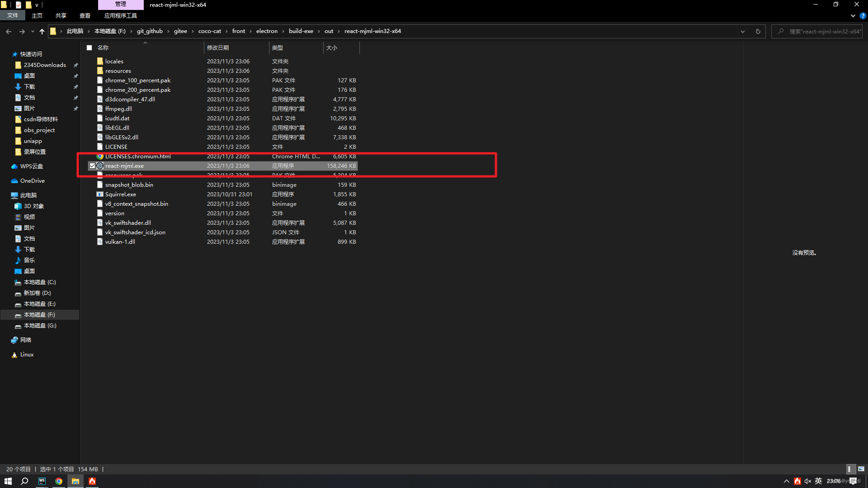
Task: Expand subfolders after electron in breadcrumb
Action: [x=283, y=31]
